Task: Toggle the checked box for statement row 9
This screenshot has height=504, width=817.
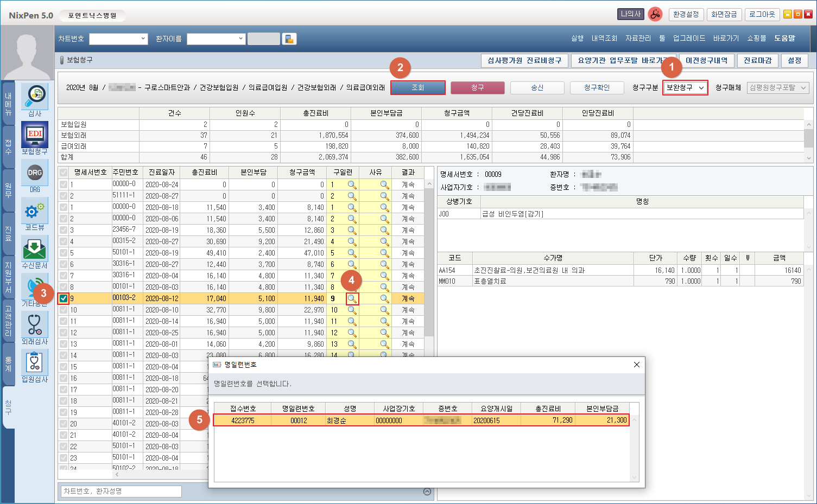Action: coord(64,298)
